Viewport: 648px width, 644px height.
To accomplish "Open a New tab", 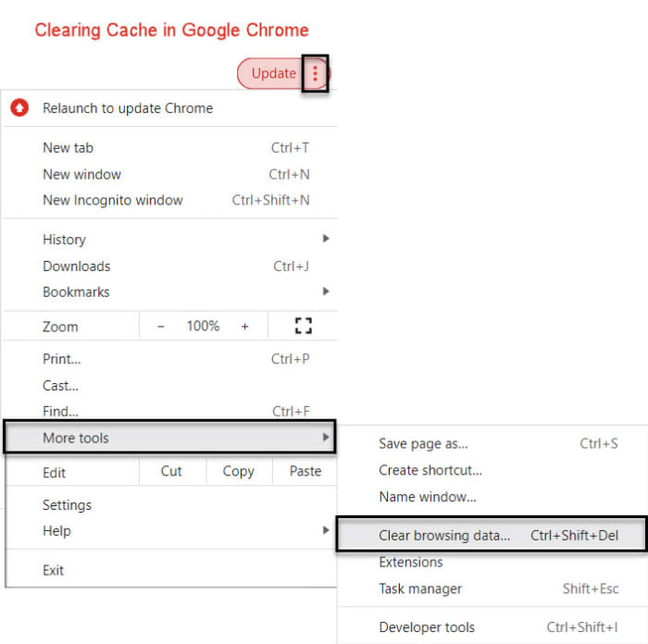I will coord(169,148).
